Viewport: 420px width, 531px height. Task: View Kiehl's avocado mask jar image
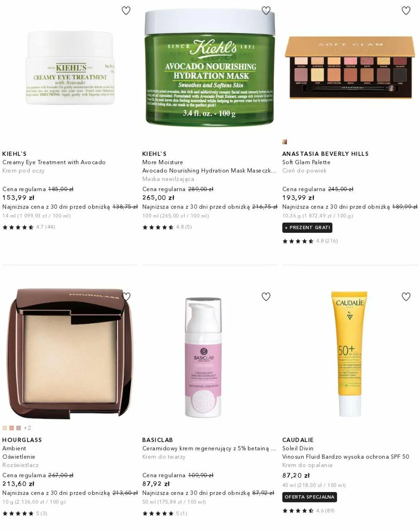[x=210, y=67]
